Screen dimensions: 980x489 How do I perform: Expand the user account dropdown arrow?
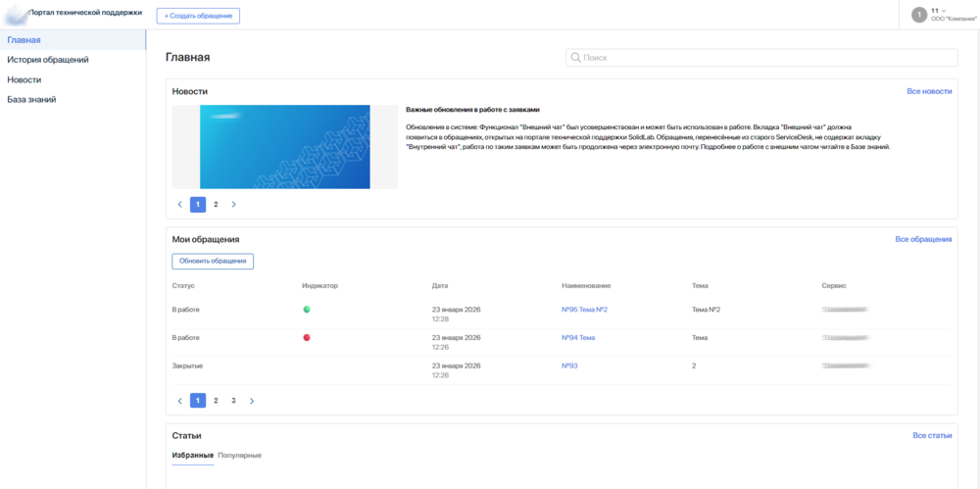tap(944, 11)
